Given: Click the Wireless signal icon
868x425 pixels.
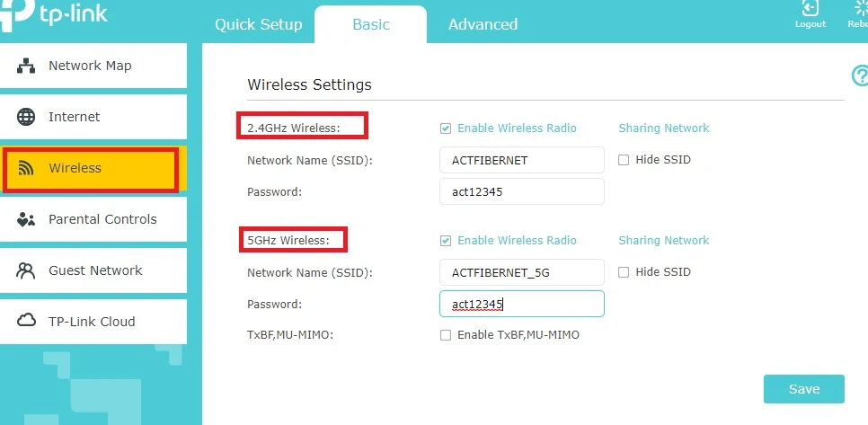Looking at the screenshot, I should tap(27, 168).
